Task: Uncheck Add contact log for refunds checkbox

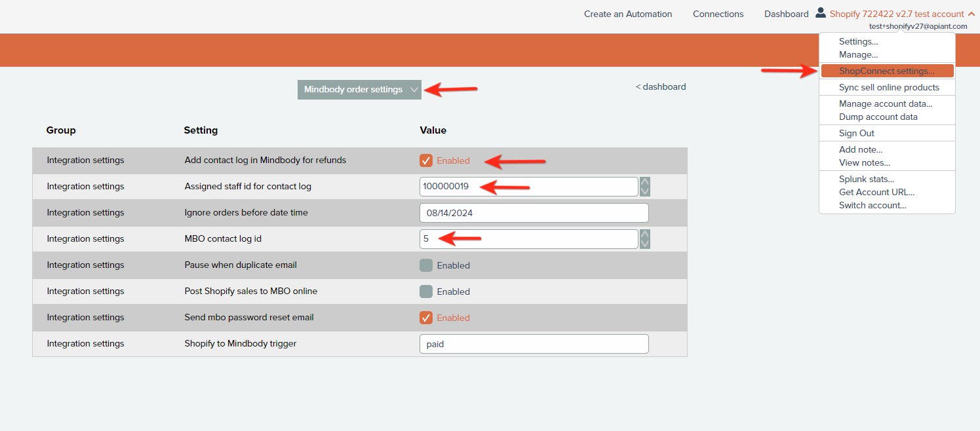Action: (x=426, y=160)
